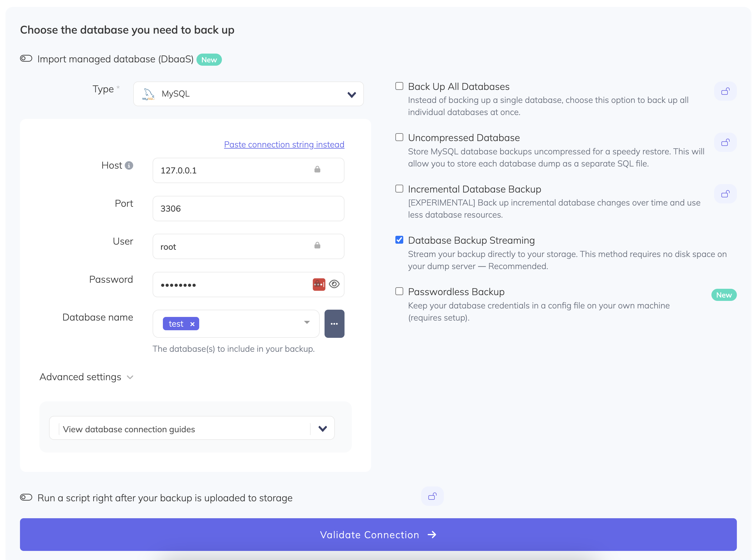Click the unlock icon next to run script option

(x=432, y=496)
